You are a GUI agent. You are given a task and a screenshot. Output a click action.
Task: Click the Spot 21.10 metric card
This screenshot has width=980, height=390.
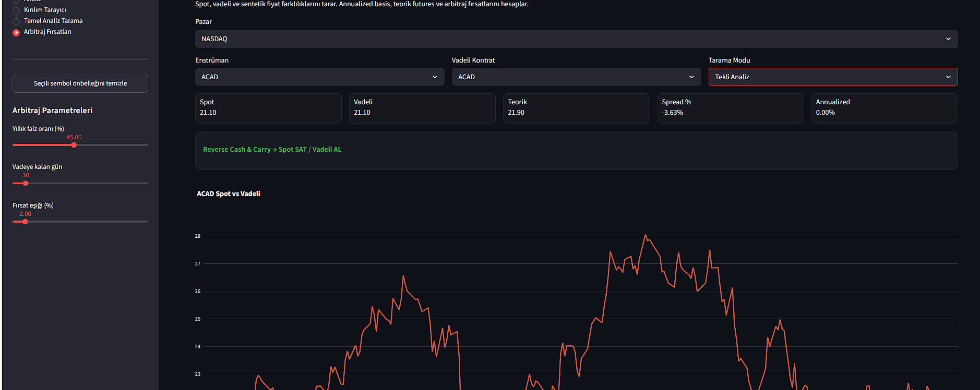268,108
